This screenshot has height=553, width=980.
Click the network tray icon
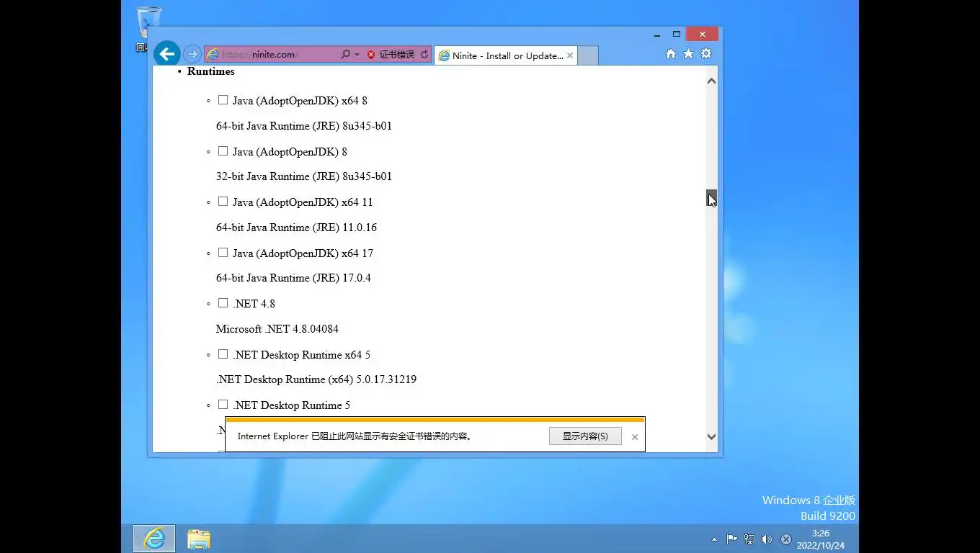[x=749, y=539]
